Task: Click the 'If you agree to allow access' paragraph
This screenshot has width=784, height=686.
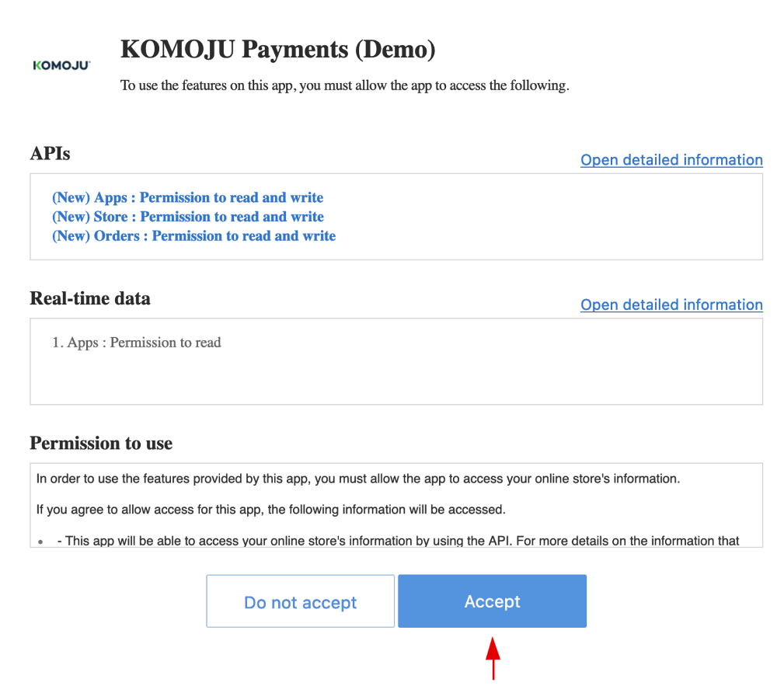Action: tap(270, 510)
